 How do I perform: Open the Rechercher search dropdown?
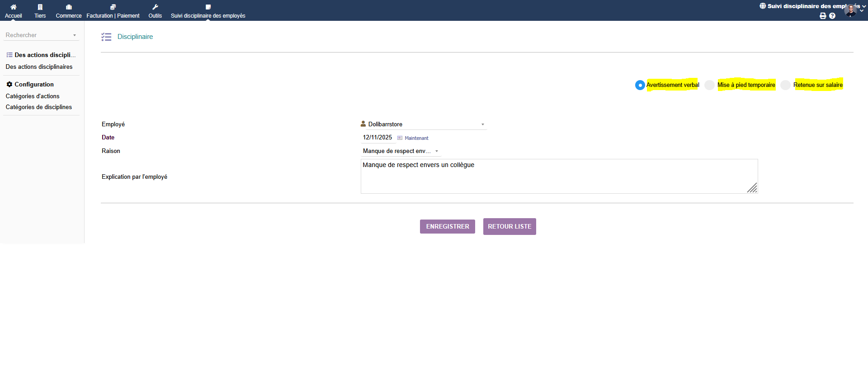tap(41, 35)
